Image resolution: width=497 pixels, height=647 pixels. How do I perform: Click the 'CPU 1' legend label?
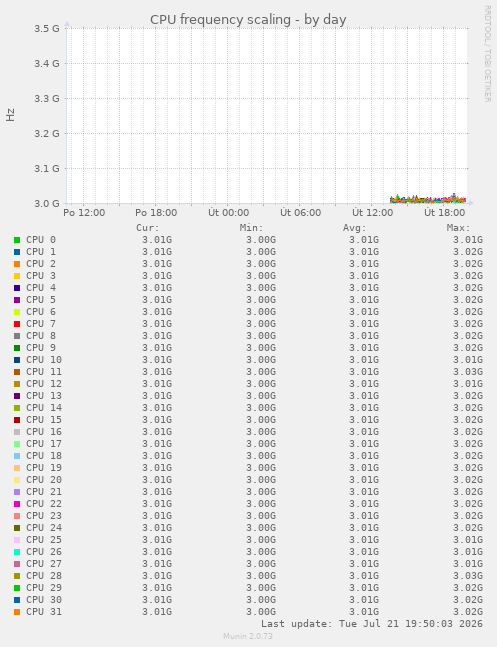[x=41, y=252]
